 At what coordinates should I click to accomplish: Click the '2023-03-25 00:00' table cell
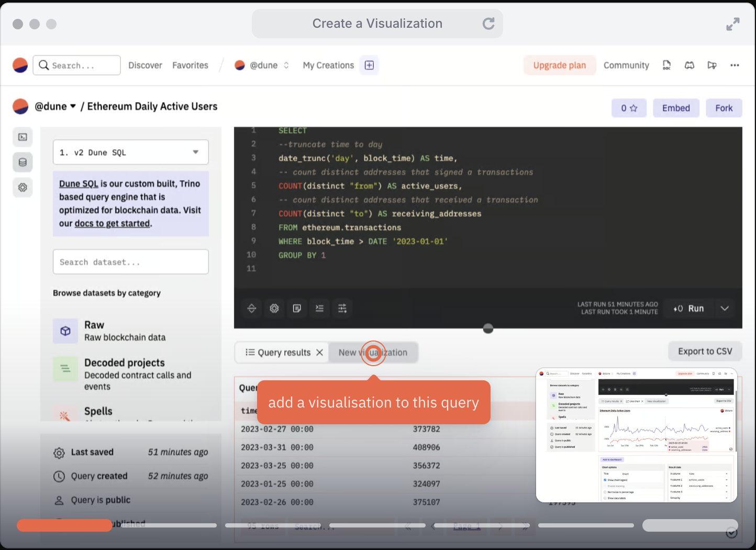click(277, 466)
